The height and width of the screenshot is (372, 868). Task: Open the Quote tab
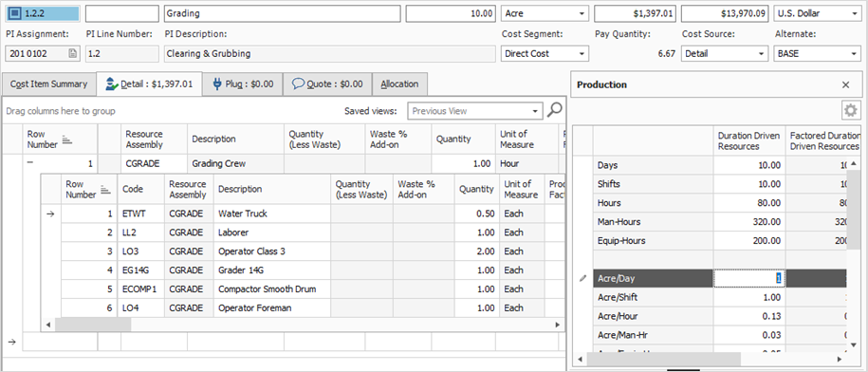click(x=327, y=84)
